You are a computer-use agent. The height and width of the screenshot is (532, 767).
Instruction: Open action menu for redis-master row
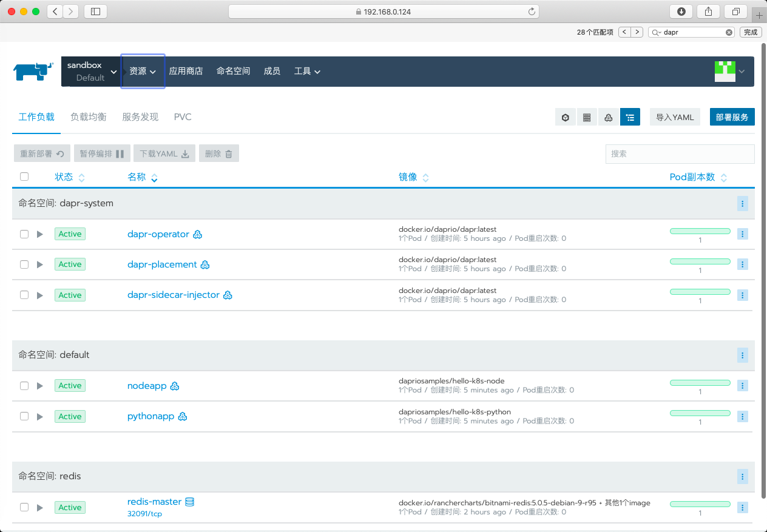point(742,507)
